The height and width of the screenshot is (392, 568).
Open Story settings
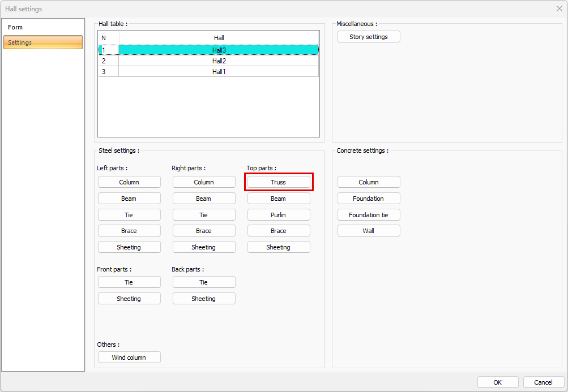click(369, 37)
